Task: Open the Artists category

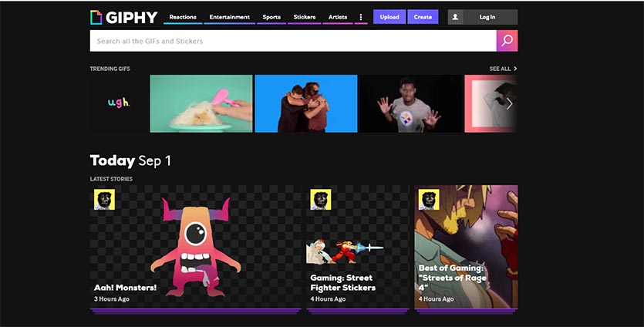Action: (338, 17)
